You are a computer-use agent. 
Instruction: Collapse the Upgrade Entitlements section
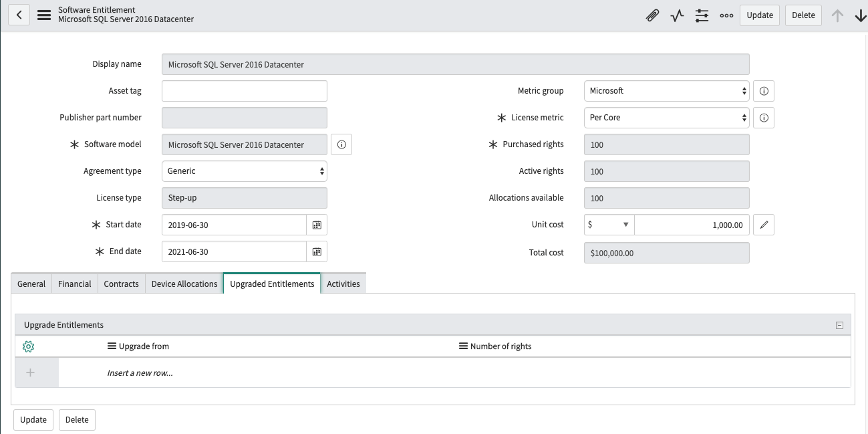[x=839, y=326]
